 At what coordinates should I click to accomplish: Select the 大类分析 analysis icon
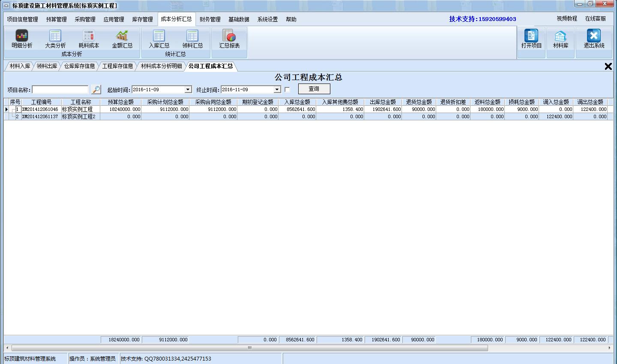tap(54, 41)
